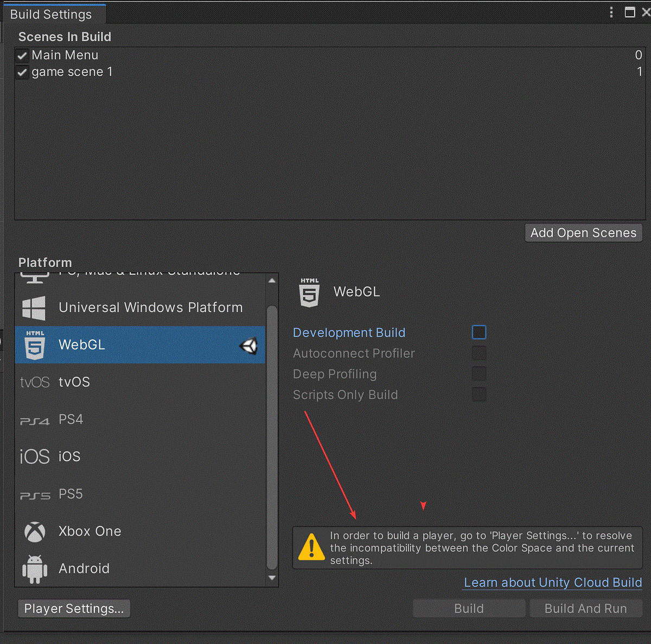Screen dimensions: 651x644
Task: Click the platform list scrollbar thumb
Action: click(272, 437)
